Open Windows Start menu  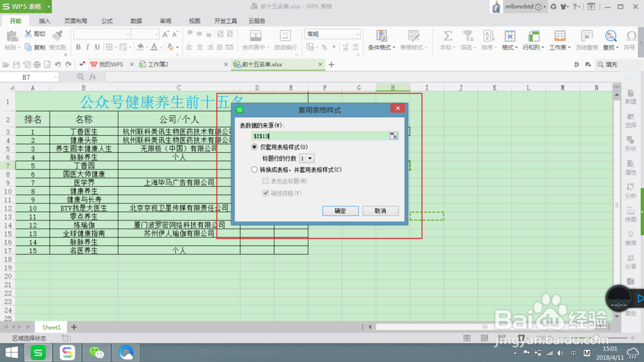coord(12,352)
